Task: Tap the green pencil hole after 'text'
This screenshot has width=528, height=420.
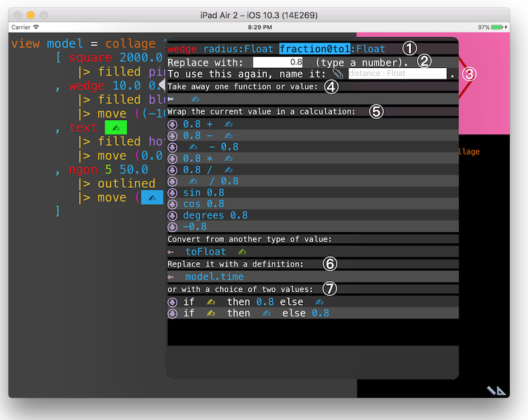Action: pyautogui.click(x=116, y=128)
